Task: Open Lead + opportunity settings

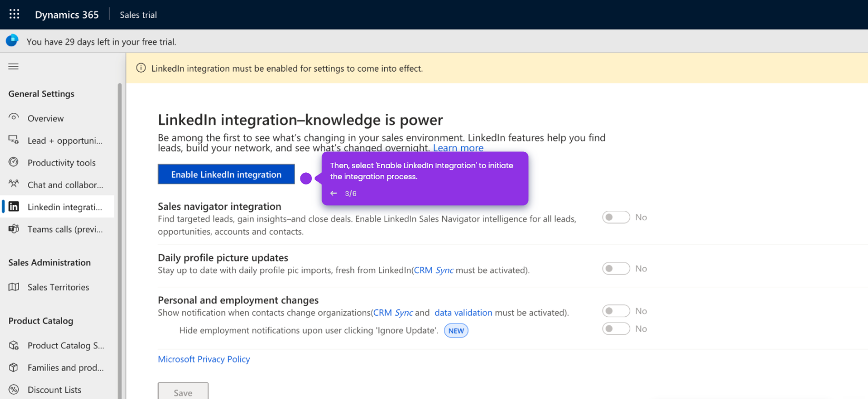Action: pos(57,140)
